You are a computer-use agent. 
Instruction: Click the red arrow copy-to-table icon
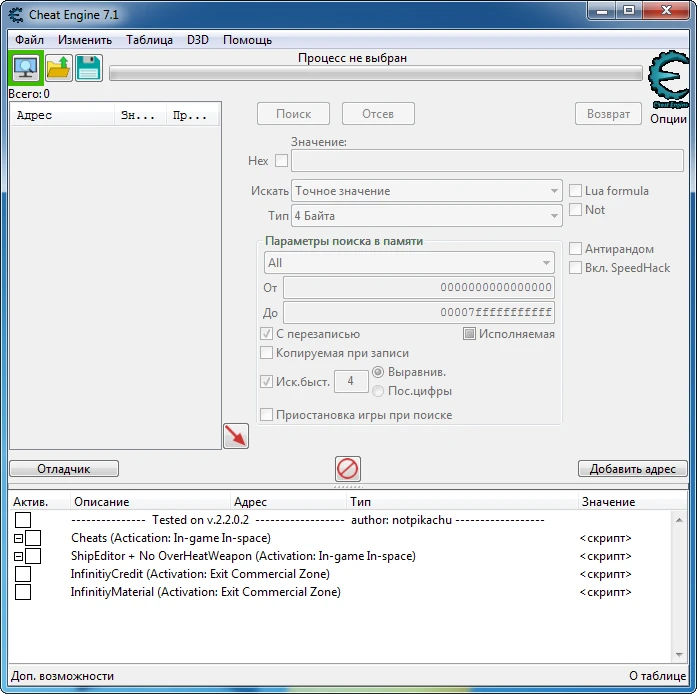[x=236, y=436]
